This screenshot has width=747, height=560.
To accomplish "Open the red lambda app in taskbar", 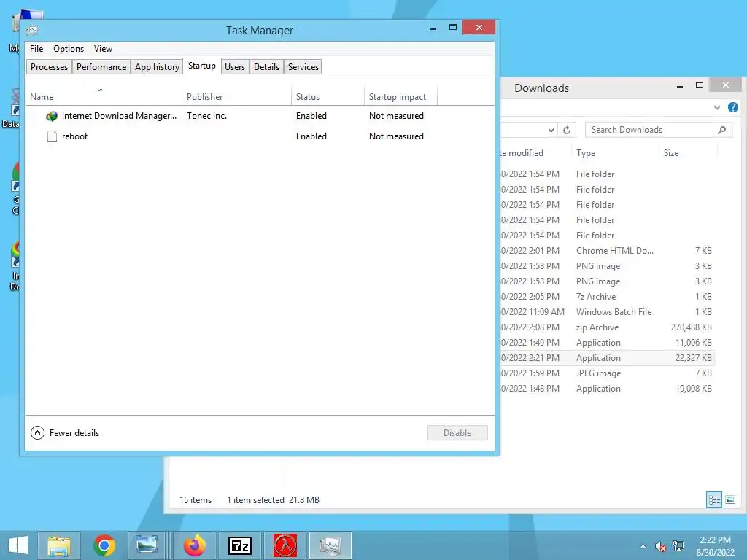I will pos(285,545).
